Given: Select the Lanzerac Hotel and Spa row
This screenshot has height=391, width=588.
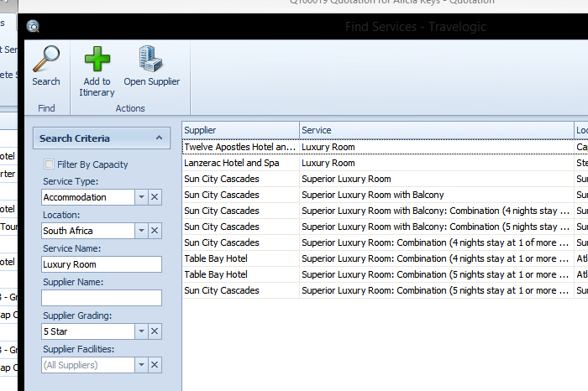Looking at the screenshot, I should pos(385,163).
